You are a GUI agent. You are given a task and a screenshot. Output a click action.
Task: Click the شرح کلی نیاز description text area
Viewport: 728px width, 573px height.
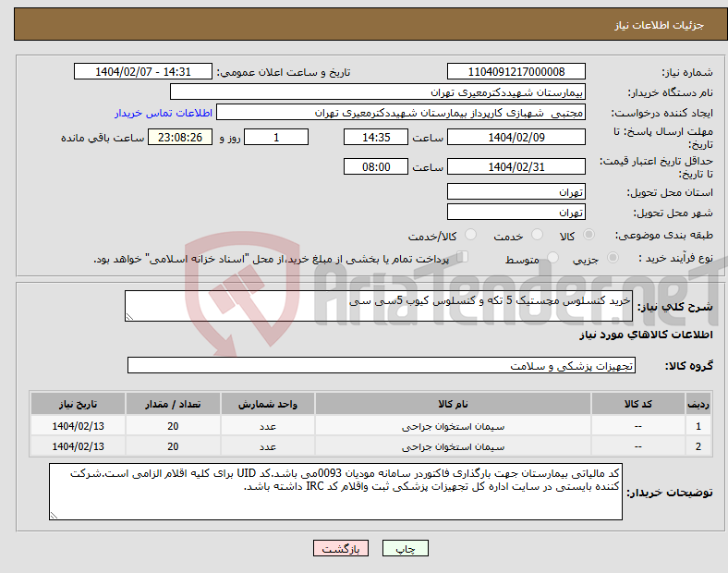[x=379, y=306]
